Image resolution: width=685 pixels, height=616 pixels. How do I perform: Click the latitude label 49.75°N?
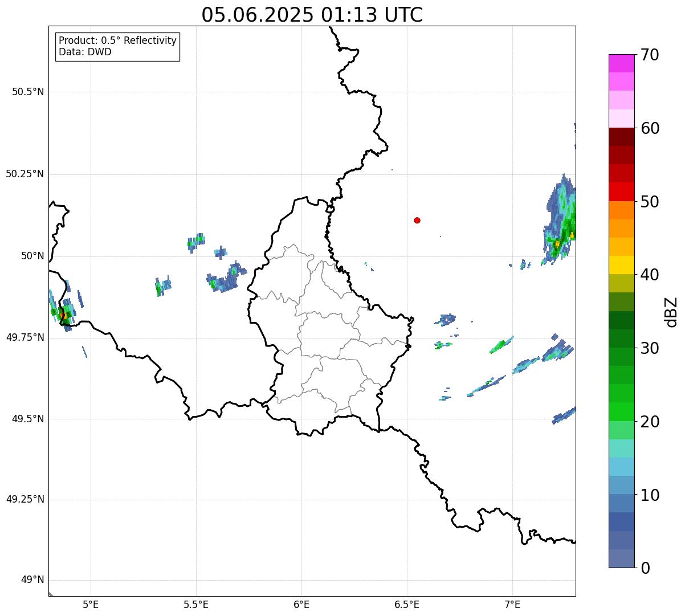25,337
